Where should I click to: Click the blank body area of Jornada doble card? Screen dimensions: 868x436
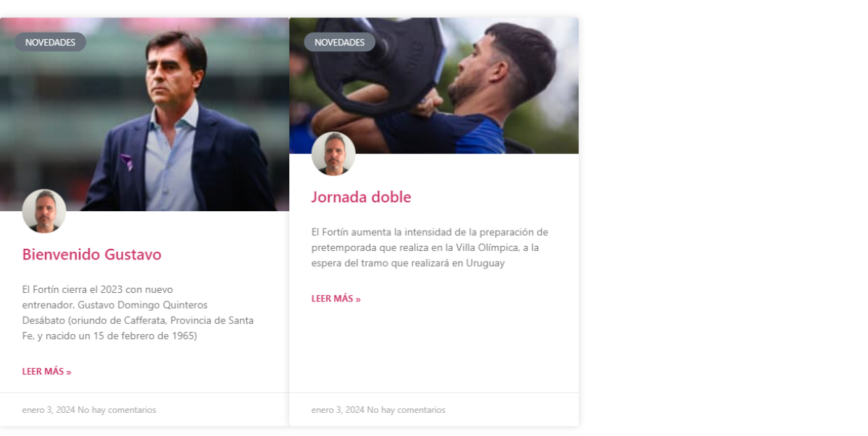434,349
